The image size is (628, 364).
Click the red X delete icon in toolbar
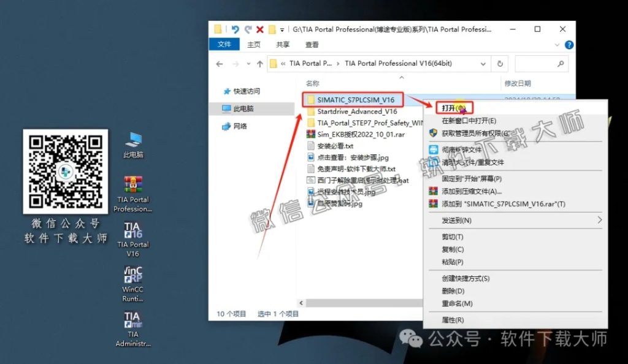[x=259, y=28]
